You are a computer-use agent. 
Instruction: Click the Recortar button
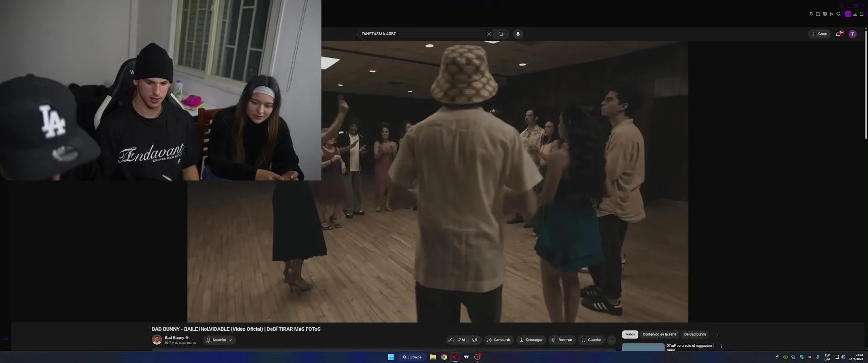(562, 340)
